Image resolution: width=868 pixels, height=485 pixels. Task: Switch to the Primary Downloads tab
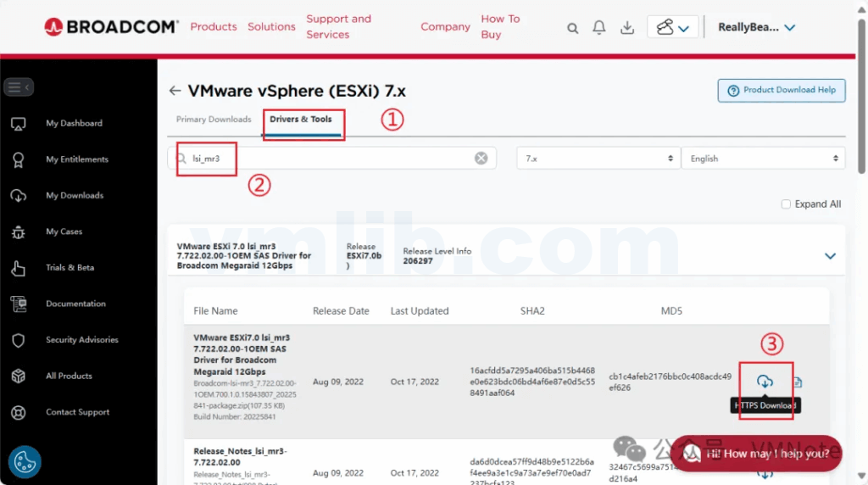(x=214, y=120)
